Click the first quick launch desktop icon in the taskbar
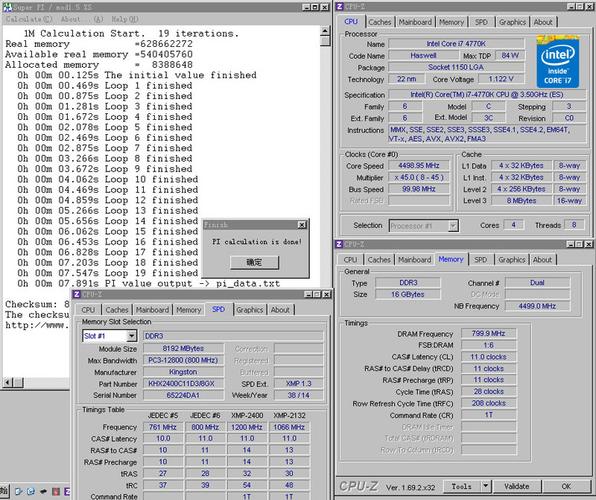The width and height of the screenshot is (596, 500). click(19, 491)
